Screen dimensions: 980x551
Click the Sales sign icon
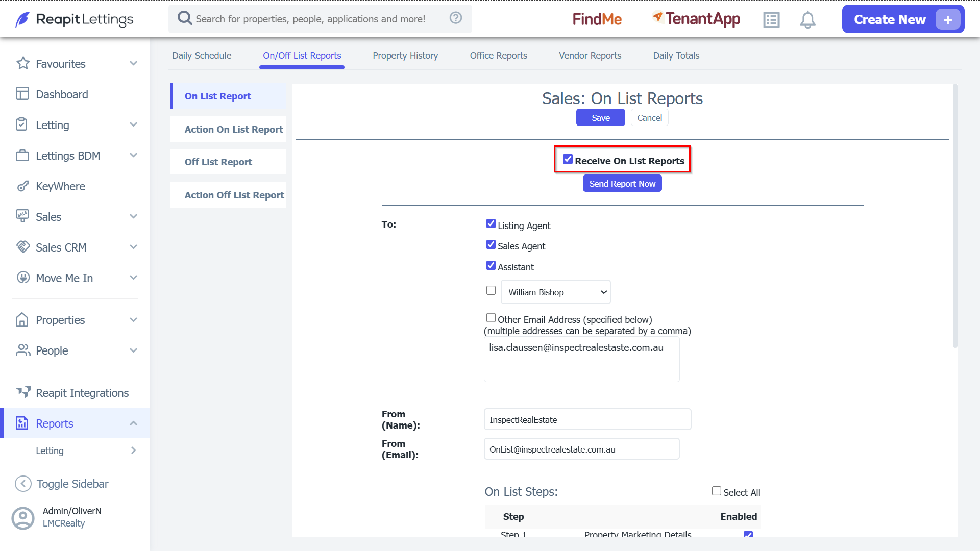click(x=22, y=216)
